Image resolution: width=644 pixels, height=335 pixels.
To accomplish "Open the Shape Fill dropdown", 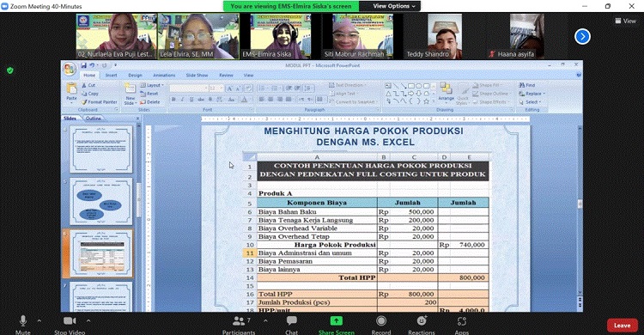I will (x=487, y=85).
